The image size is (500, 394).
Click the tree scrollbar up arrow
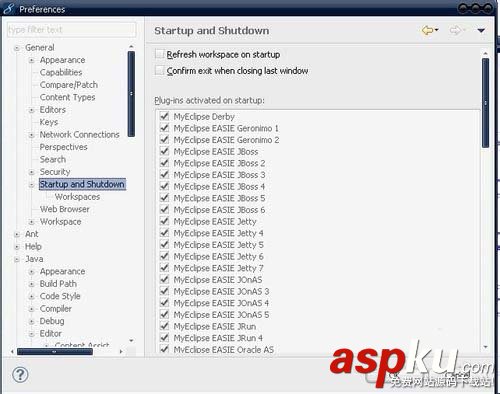131,47
